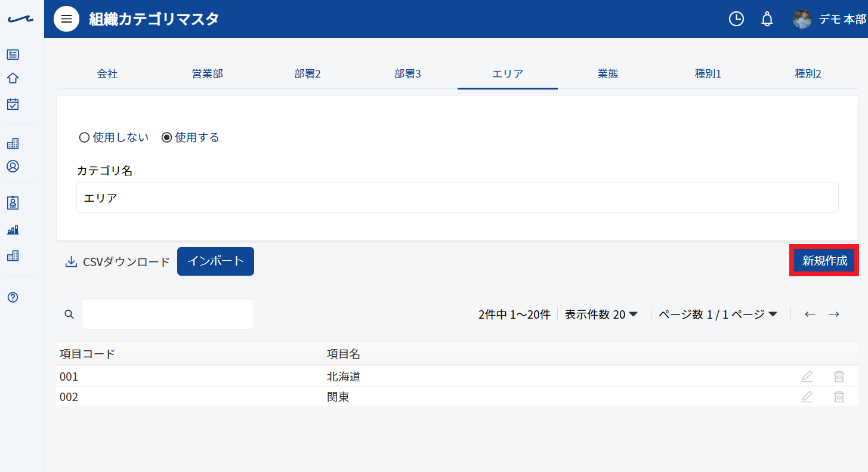
Task: Edit the 北海道 row with the pencil icon
Action: coord(807,377)
